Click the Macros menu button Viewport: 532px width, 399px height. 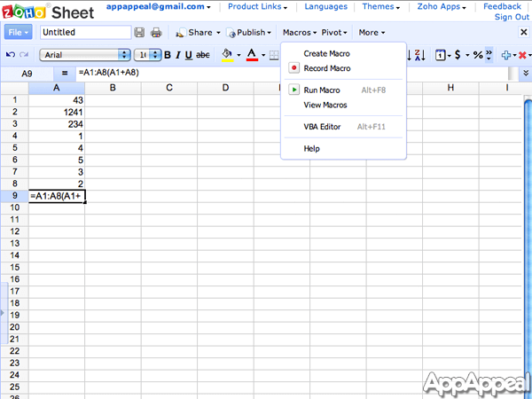click(300, 33)
